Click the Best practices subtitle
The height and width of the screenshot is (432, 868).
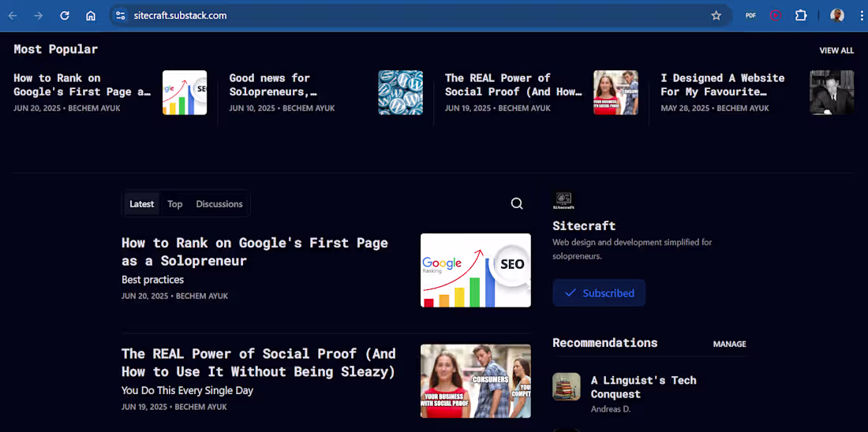coord(153,280)
